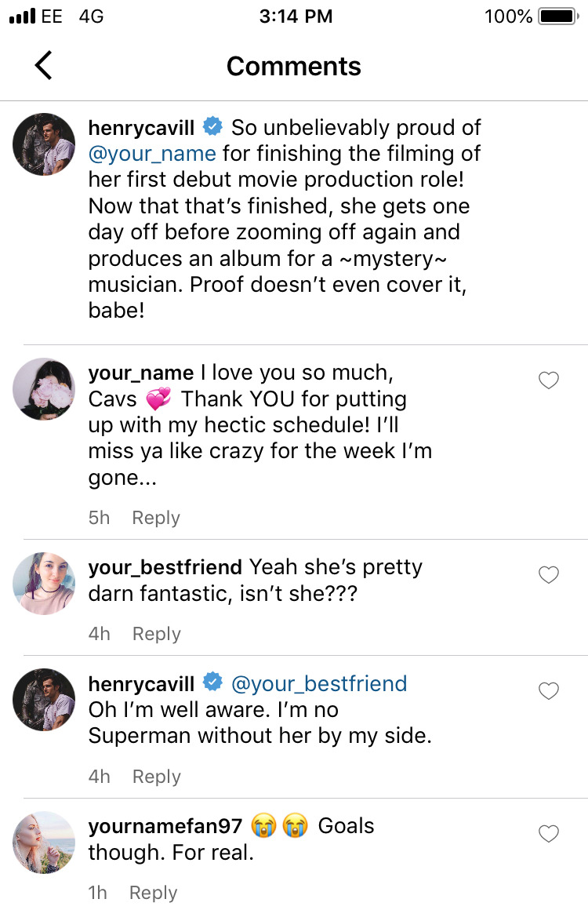588x910 pixels.
Task: Reply to henrycavill's Superman comment
Action: point(156,777)
